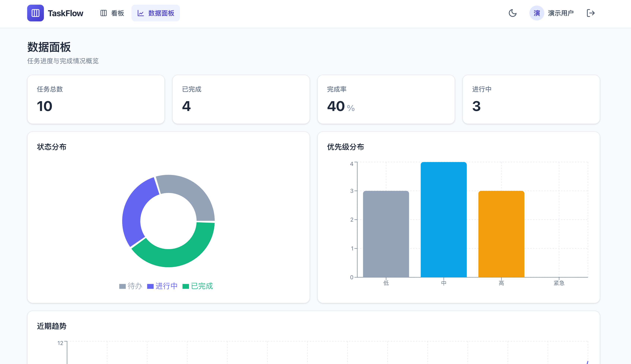Click the gray 低 priority bar
The height and width of the screenshot is (364, 631).
[386, 234]
